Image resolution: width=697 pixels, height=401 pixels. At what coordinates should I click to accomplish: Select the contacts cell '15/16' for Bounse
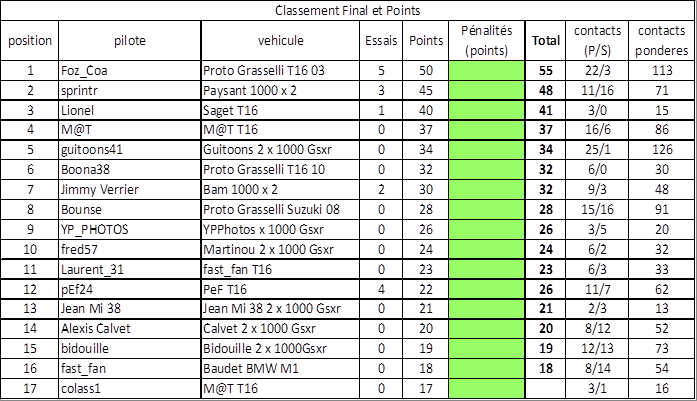pyautogui.click(x=597, y=209)
